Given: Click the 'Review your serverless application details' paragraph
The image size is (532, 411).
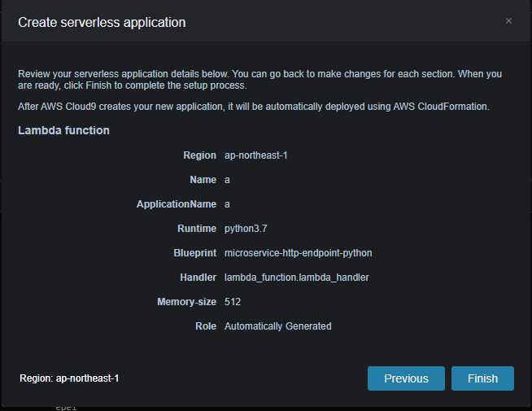Looking at the screenshot, I should (259, 80).
